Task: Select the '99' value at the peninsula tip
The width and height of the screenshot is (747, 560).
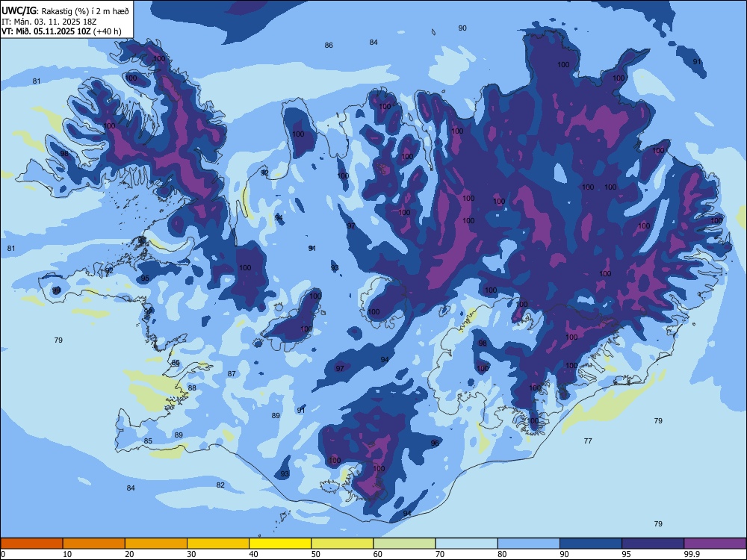Action: point(56,290)
